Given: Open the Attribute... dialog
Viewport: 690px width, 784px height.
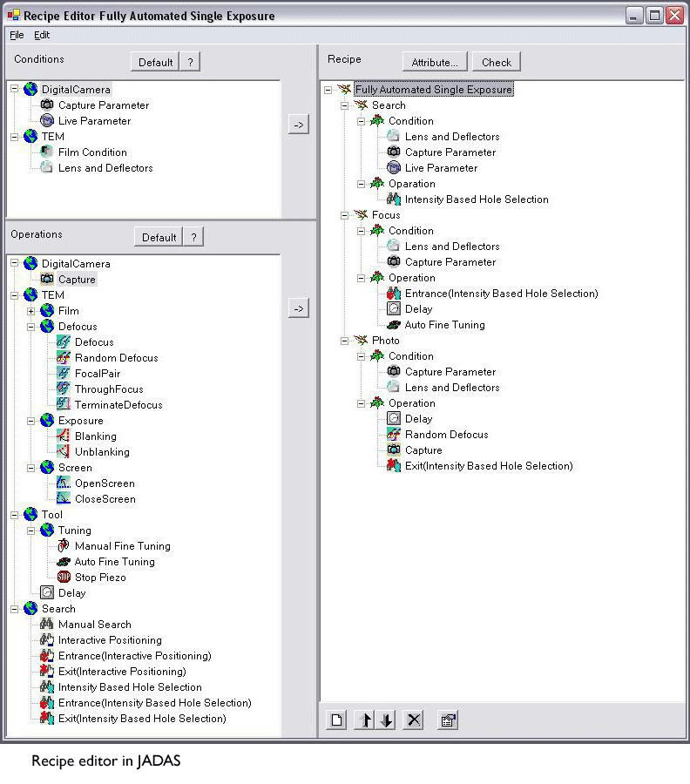Looking at the screenshot, I should (x=435, y=62).
